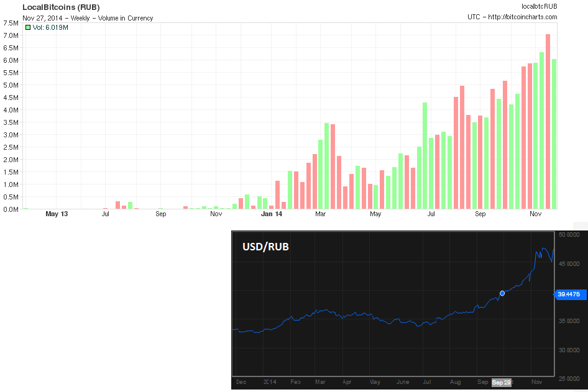Click the 'Weekly – Volume in Currency' subtitle
Screen dimensions: 588x392
coord(108,18)
